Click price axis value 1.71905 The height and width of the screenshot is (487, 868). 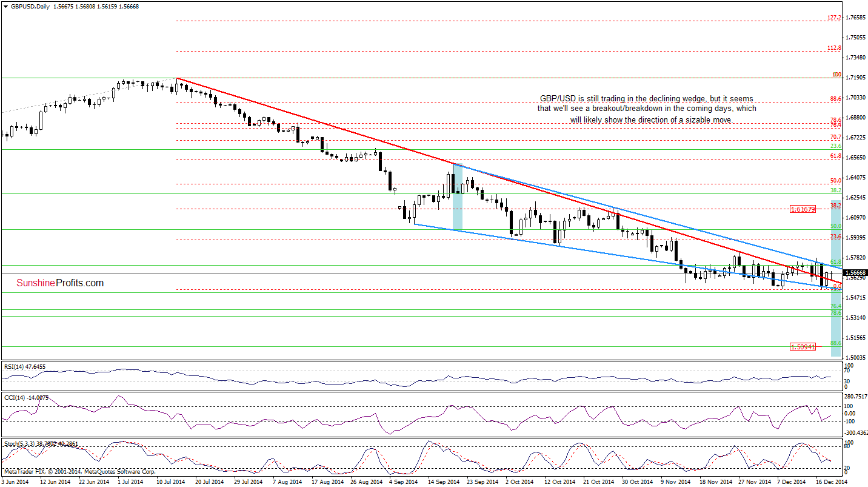click(x=855, y=78)
